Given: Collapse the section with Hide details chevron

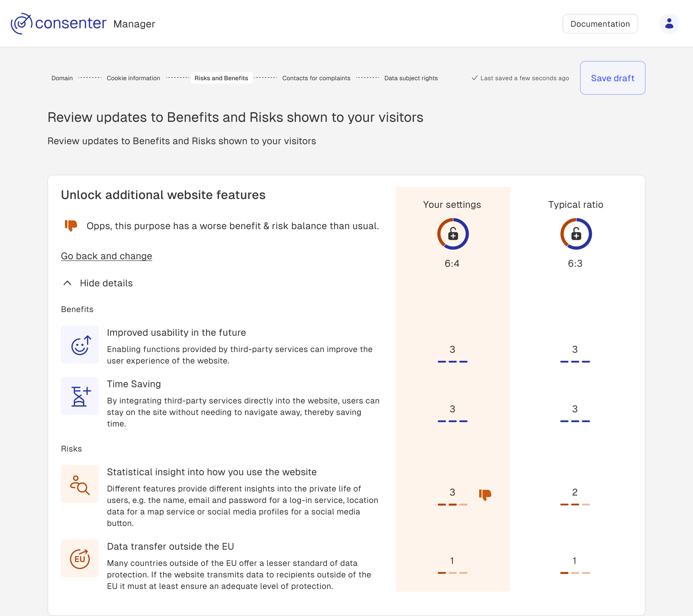Looking at the screenshot, I should [x=67, y=283].
